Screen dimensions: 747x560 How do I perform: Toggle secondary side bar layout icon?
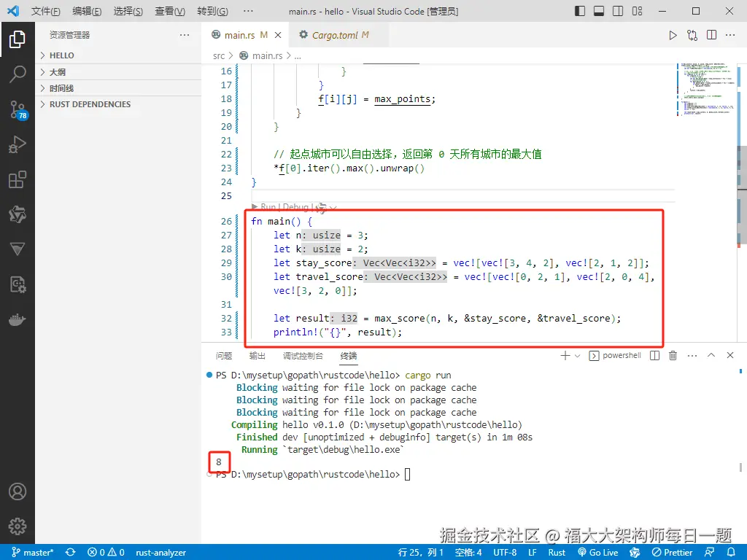[x=618, y=11]
